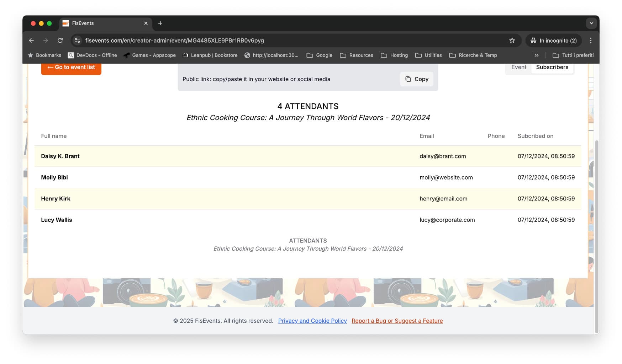Open the localhost bookmark
Screen dimensions: 622x364
(x=272, y=55)
